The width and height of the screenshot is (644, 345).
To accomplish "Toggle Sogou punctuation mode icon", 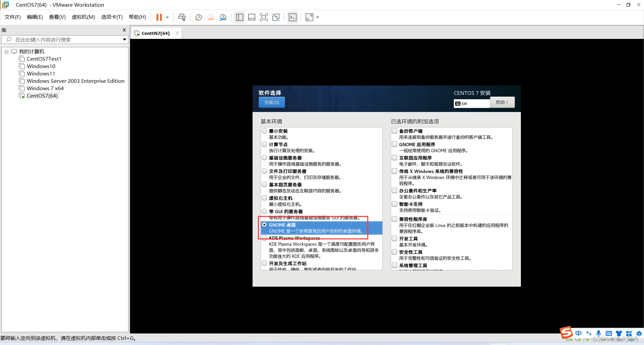I will (589, 333).
